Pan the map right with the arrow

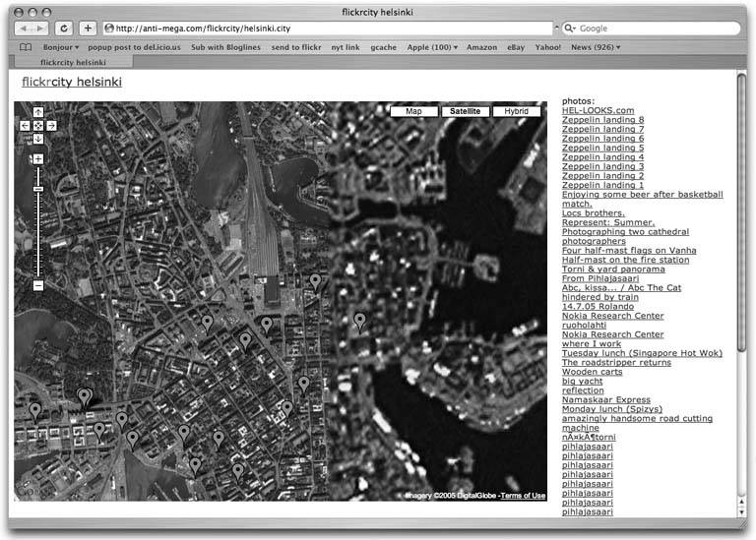tap(51, 126)
